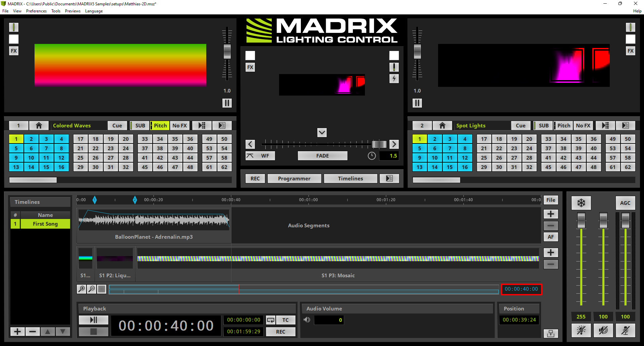Pause the left deck effect
The width and height of the screenshot is (644, 346).
point(227,103)
